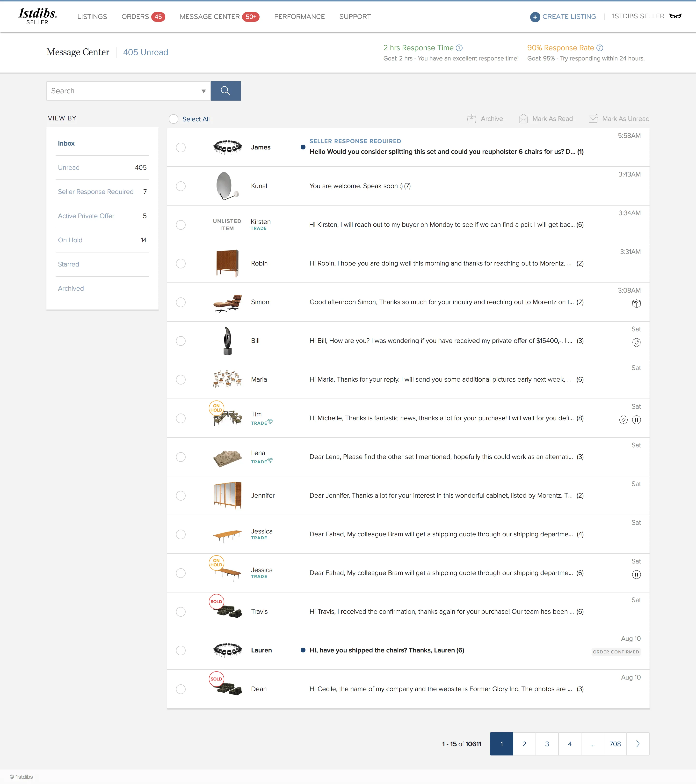This screenshot has width=696, height=784.
Task: Go to page 2 of messages
Action: (x=524, y=744)
